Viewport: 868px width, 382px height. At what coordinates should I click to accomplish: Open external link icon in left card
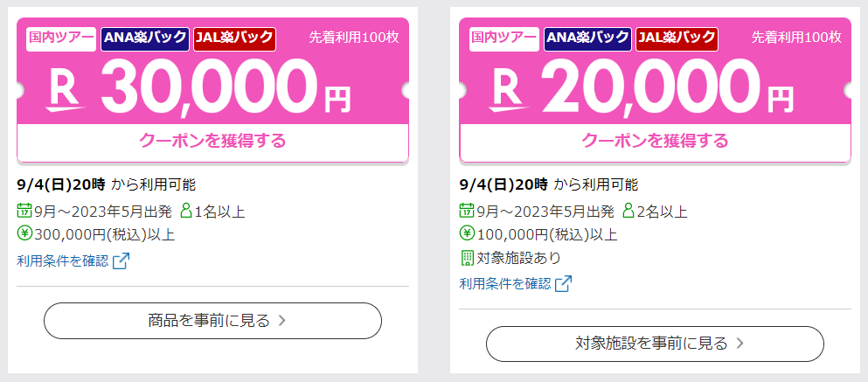121,261
